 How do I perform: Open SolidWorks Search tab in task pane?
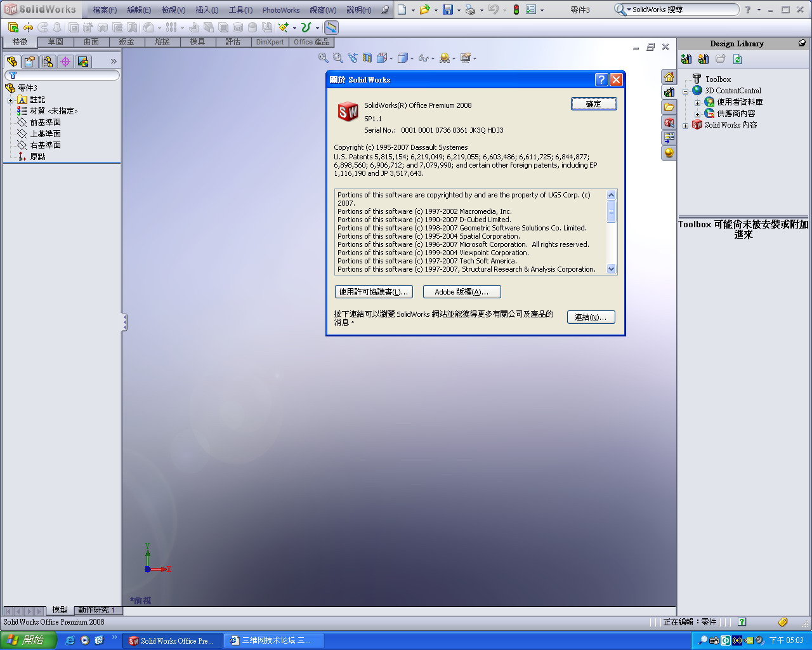coord(669,123)
